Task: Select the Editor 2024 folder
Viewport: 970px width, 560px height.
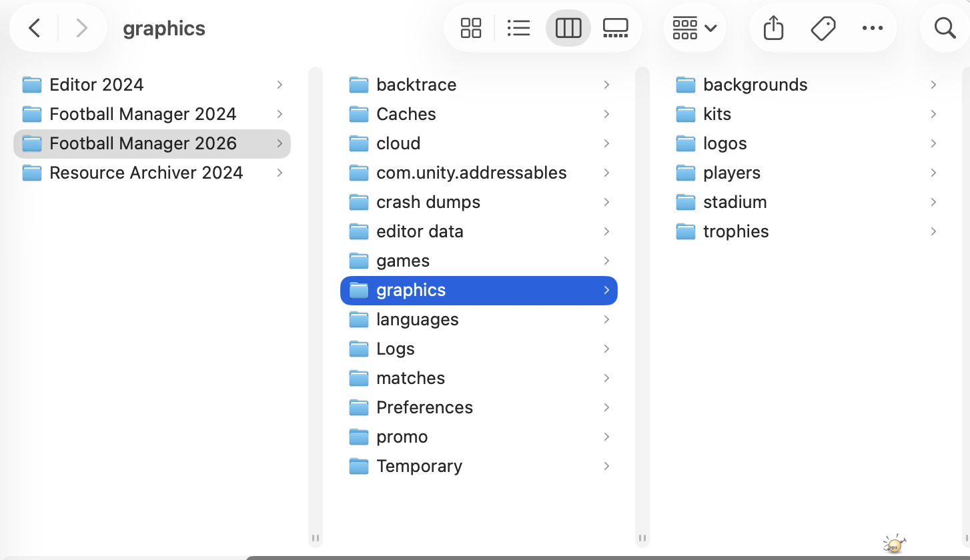Action: 96,85
